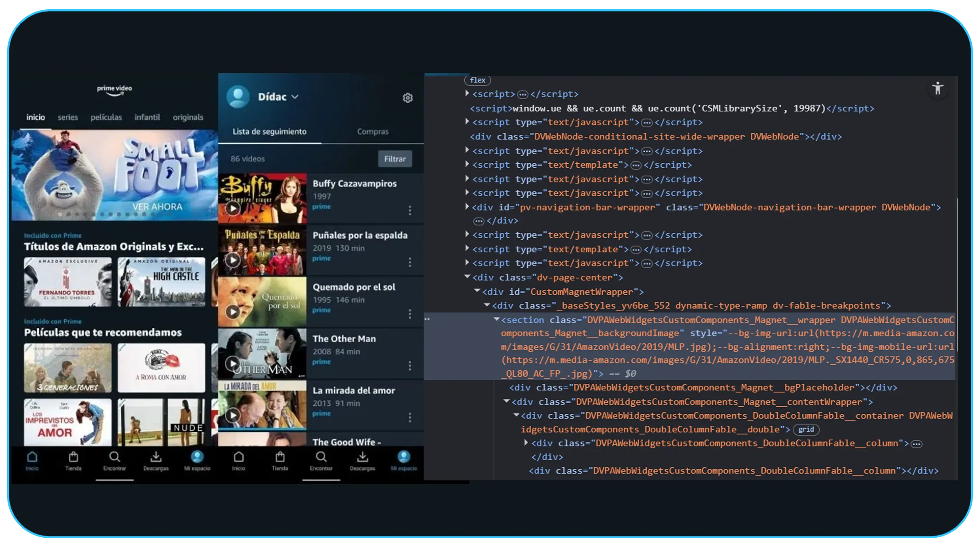
Task: Toggle the grid overlay badge in DevTools
Action: [806, 429]
